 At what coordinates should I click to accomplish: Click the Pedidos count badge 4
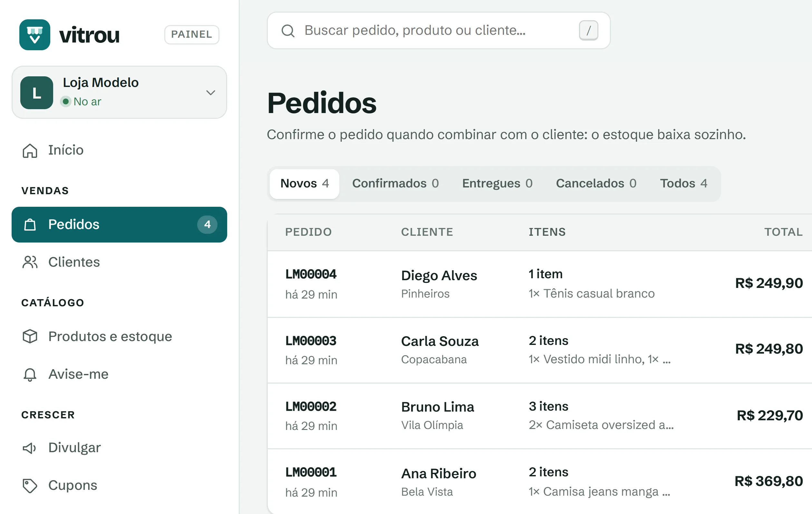pos(208,224)
